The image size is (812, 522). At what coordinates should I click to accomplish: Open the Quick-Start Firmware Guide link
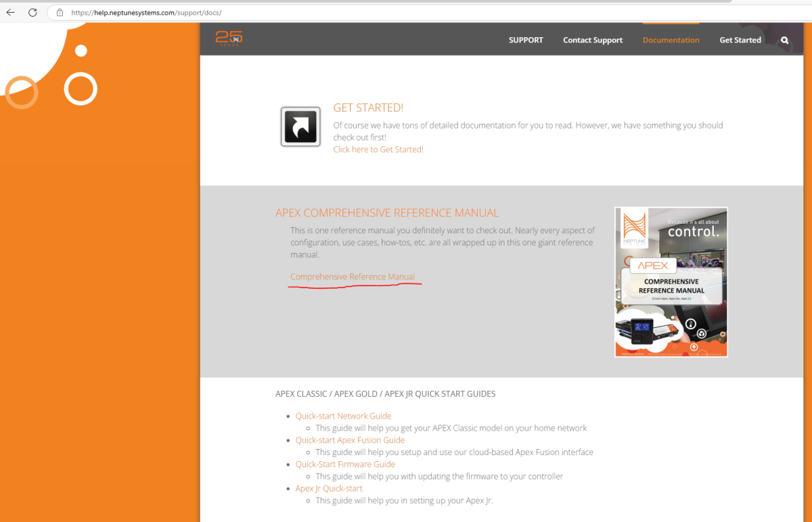pyautogui.click(x=345, y=465)
